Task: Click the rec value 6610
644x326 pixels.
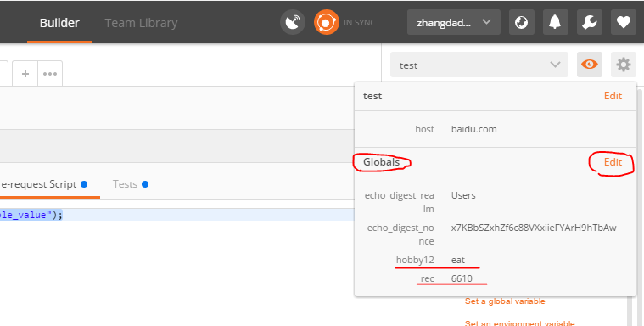Action: click(x=462, y=278)
